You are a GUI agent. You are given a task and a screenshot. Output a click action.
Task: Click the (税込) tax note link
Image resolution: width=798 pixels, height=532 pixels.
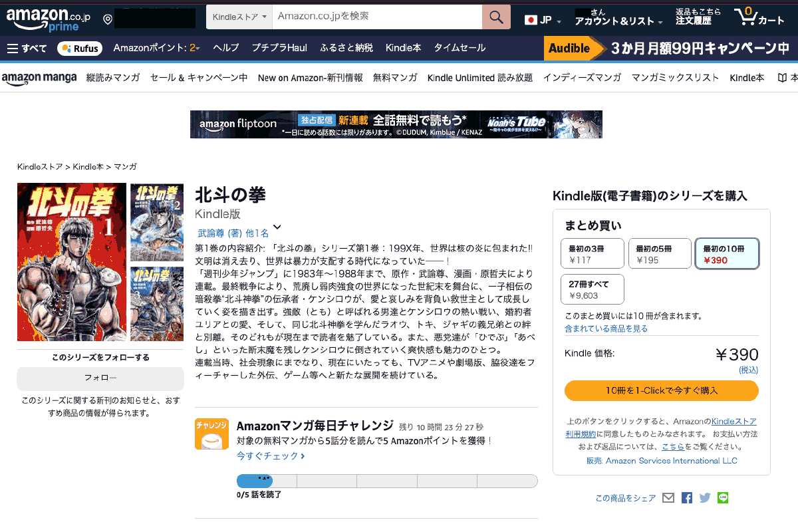pos(748,370)
